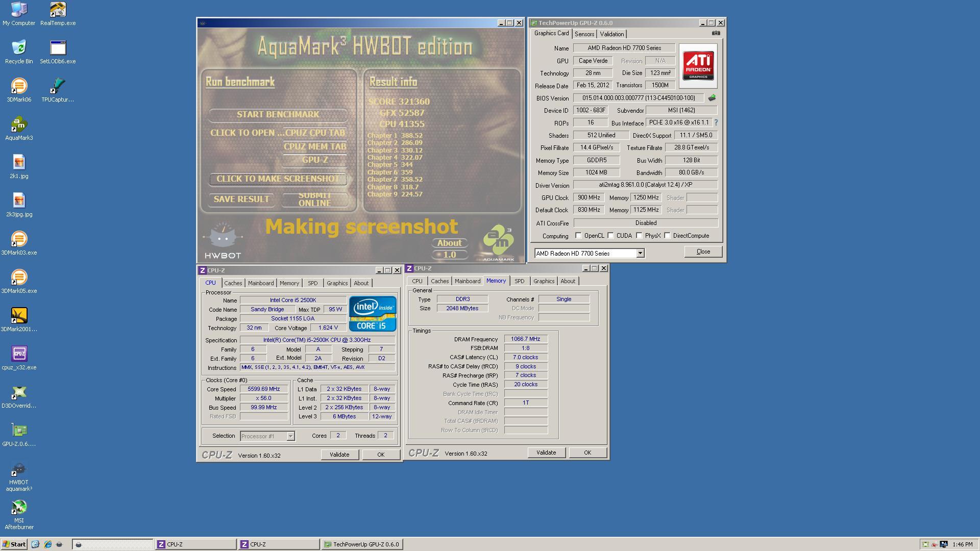Launch cpuz_x32.exe desktop icon
The height and width of the screenshot is (551, 980).
click(x=19, y=358)
